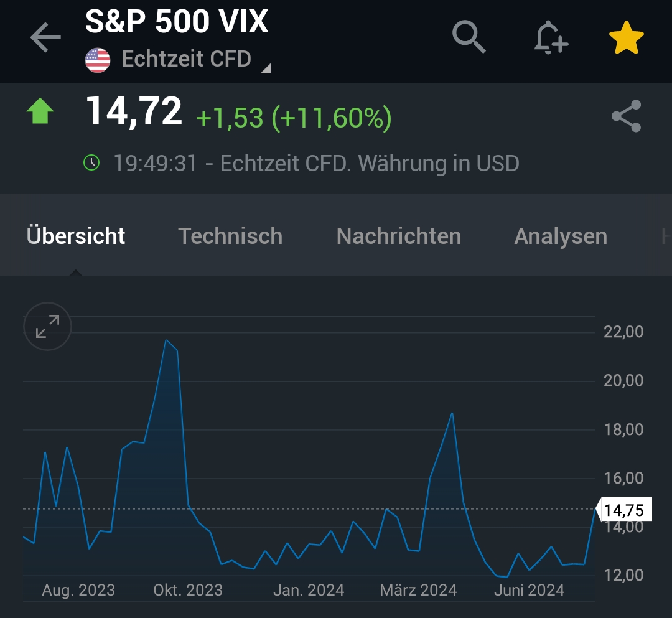Expand the chart to fullscreen

(x=47, y=326)
